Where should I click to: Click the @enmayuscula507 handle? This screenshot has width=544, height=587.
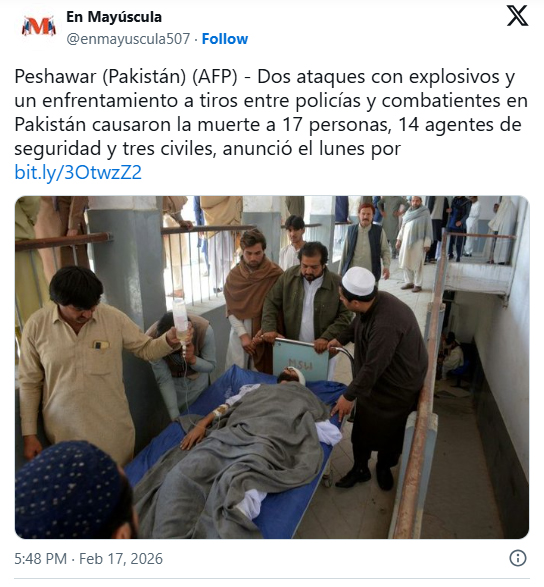(x=128, y=39)
